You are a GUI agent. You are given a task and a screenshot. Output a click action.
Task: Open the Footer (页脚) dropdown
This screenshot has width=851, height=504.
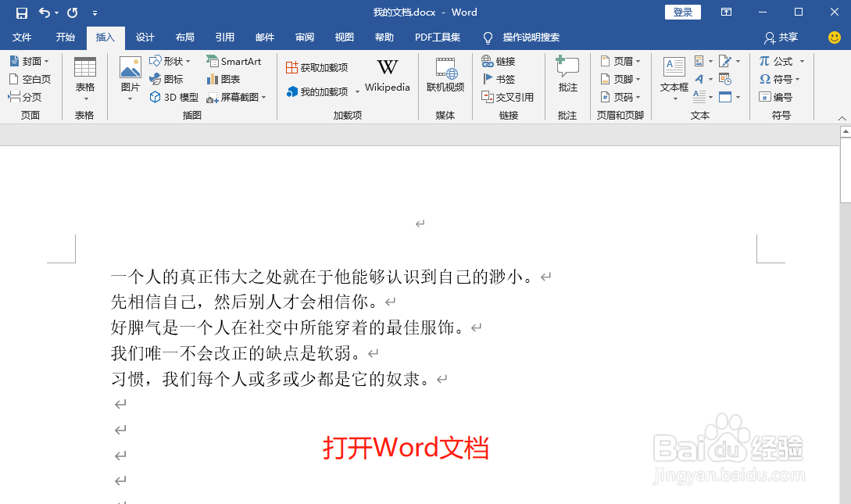tap(620, 79)
